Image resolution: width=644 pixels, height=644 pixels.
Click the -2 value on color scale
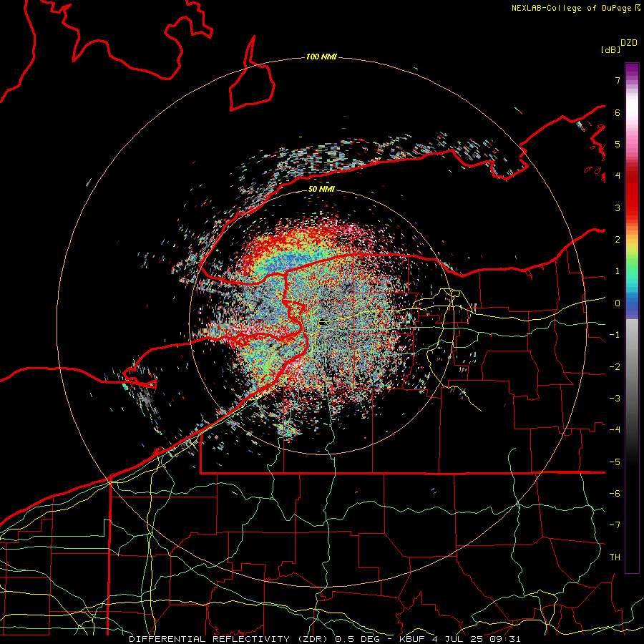(615, 367)
